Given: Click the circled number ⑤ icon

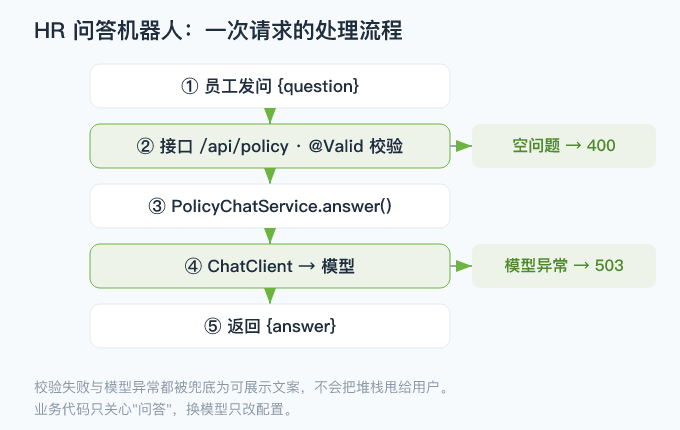Looking at the screenshot, I should click(212, 326).
